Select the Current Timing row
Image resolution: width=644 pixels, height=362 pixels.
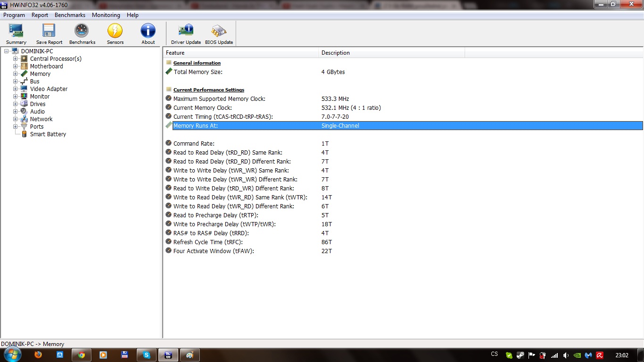click(x=404, y=117)
